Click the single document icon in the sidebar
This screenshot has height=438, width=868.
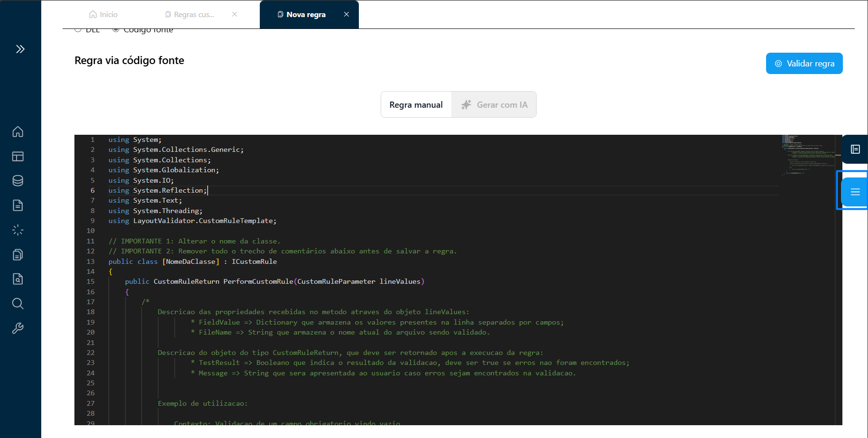(18, 205)
